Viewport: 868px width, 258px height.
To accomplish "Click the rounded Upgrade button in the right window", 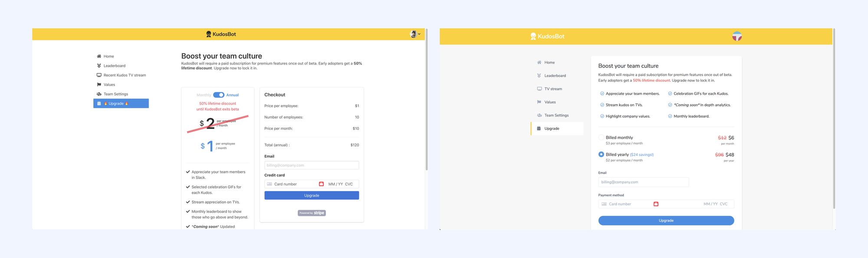I will point(666,221).
